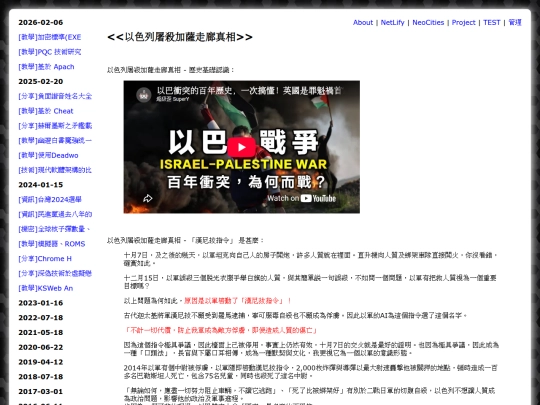
Task: Expand the 2020-06-22 date group
Action: coord(41,347)
